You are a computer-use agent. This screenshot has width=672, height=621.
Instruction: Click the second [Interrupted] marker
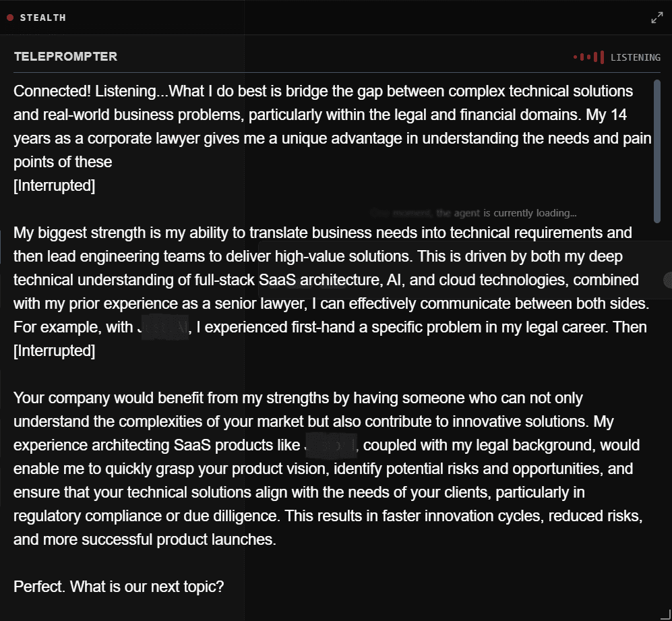tap(55, 351)
